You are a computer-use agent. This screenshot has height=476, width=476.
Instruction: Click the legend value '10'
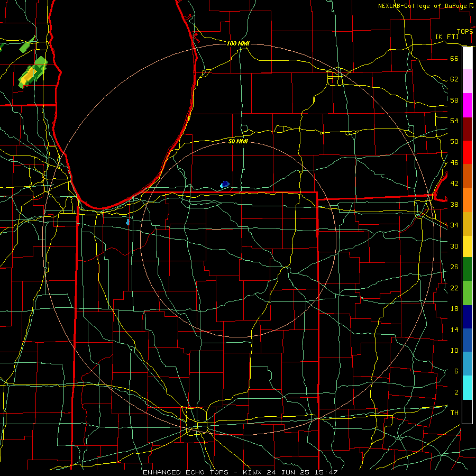point(454,350)
